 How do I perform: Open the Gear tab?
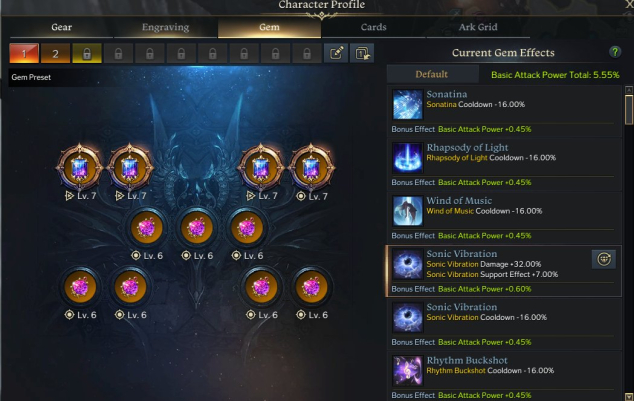pyautogui.click(x=61, y=27)
